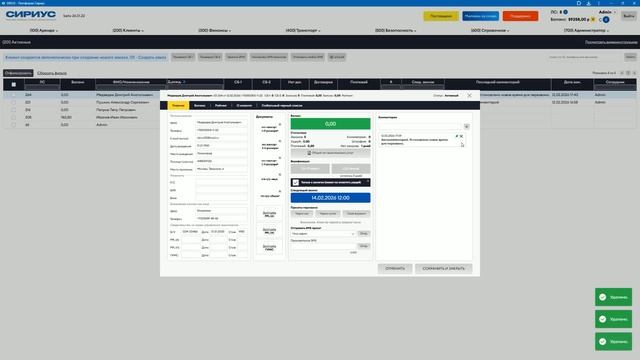Toggle select-all checkbox in table header
The height and width of the screenshot is (360, 640).
coord(13,84)
